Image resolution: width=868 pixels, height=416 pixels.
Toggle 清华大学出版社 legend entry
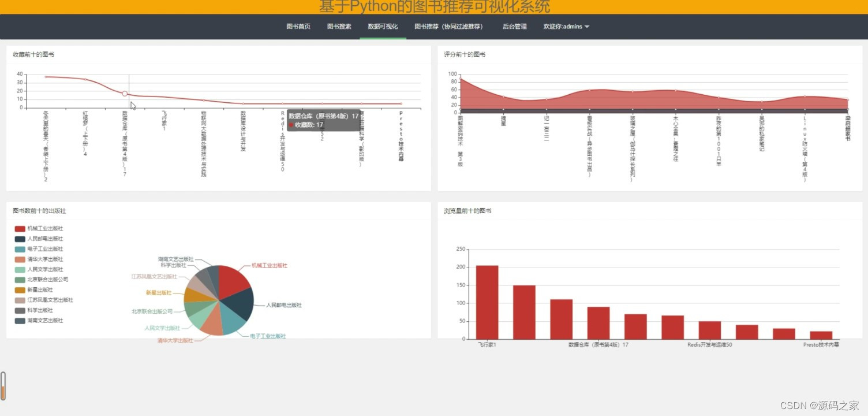(39, 259)
